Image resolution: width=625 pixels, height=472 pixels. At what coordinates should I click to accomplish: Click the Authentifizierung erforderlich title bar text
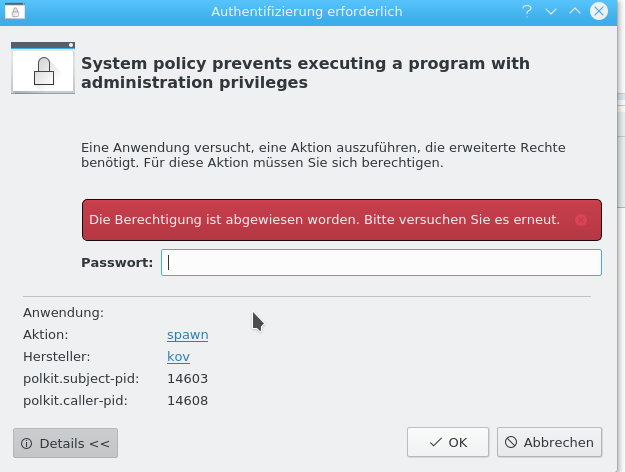[x=307, y=12]
